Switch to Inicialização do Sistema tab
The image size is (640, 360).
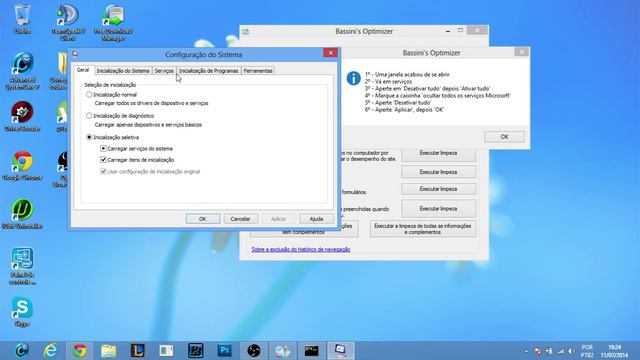coord(122,71)
